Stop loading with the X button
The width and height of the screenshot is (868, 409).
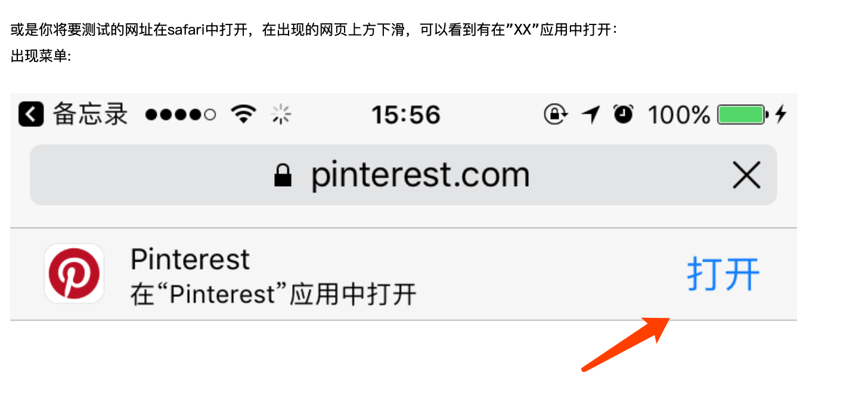click(746, 175)
